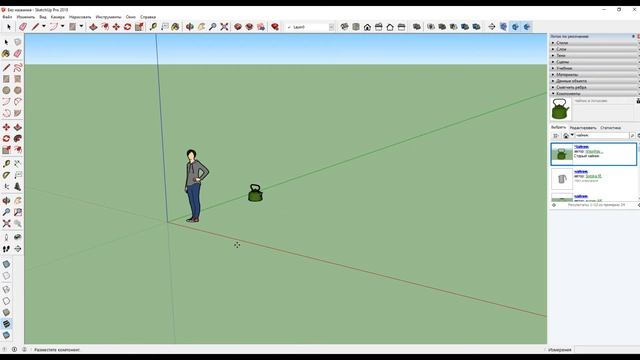Expand the Данные объекта panel
Viewport: 640px width, 360px height.
pyautogui.click(x=594, y=81)
